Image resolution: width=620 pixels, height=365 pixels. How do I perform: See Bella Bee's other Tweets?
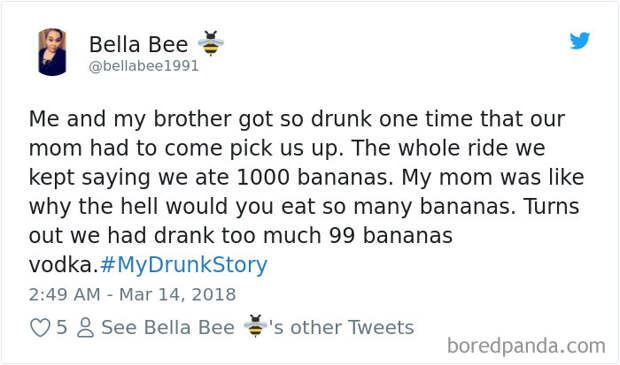(x=257, y=327)
